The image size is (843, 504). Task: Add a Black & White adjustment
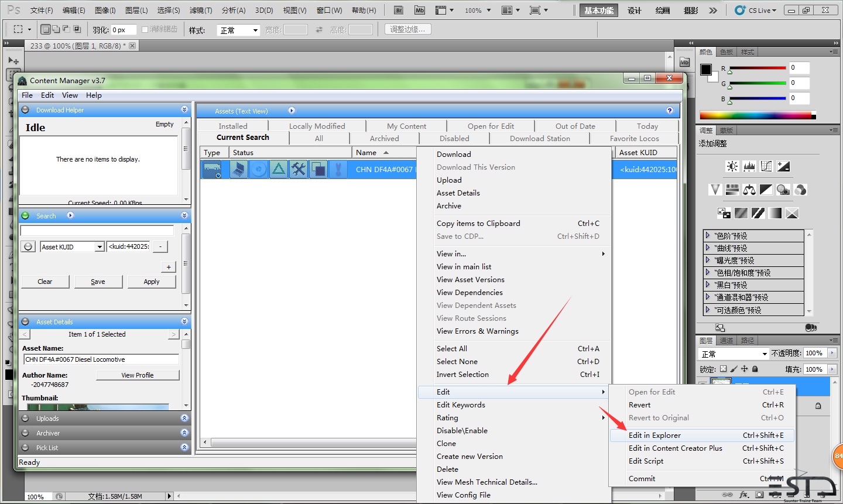tap(766, 190)
